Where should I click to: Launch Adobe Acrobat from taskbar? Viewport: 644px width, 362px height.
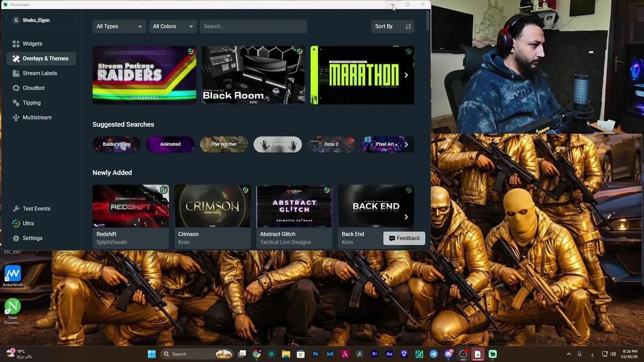point(345,354)
